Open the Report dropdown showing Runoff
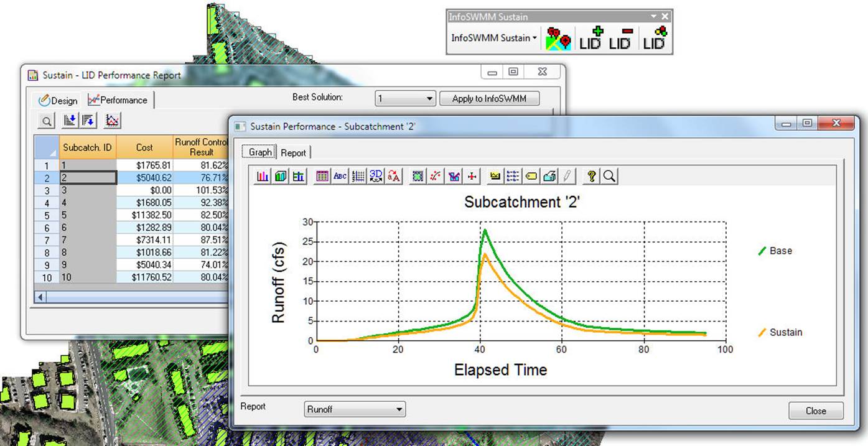The image size is (868, 446). click(353, 409)
